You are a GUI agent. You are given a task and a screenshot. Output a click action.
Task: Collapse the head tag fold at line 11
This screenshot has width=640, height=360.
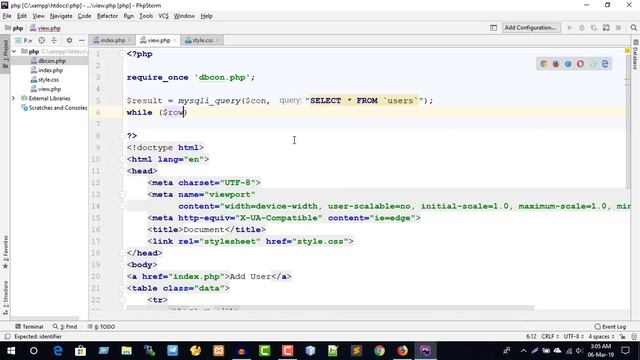coord(122,171)
